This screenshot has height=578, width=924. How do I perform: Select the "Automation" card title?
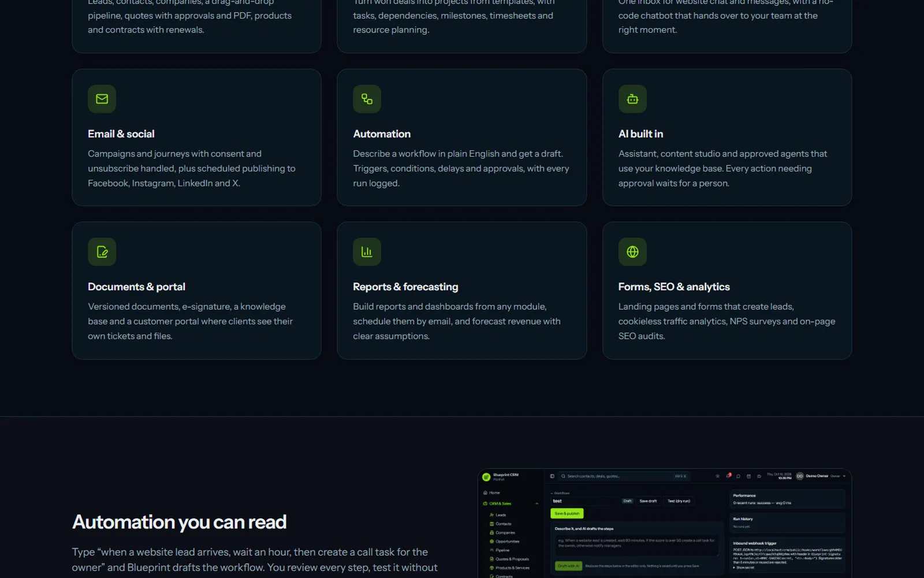tap(382, 134)
